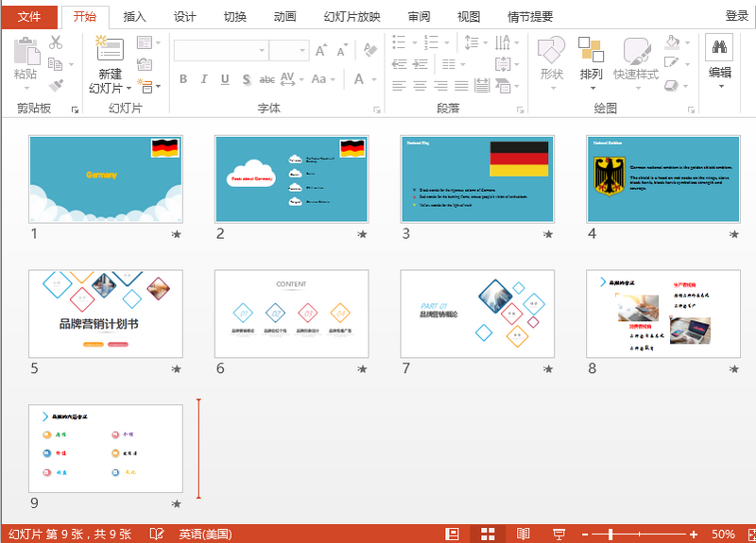Image resolution: width=756 pixels, height=543 pixels.
Task: Select slide 5 品牌营销计划书 thumbnail
Action: point(106,314)
